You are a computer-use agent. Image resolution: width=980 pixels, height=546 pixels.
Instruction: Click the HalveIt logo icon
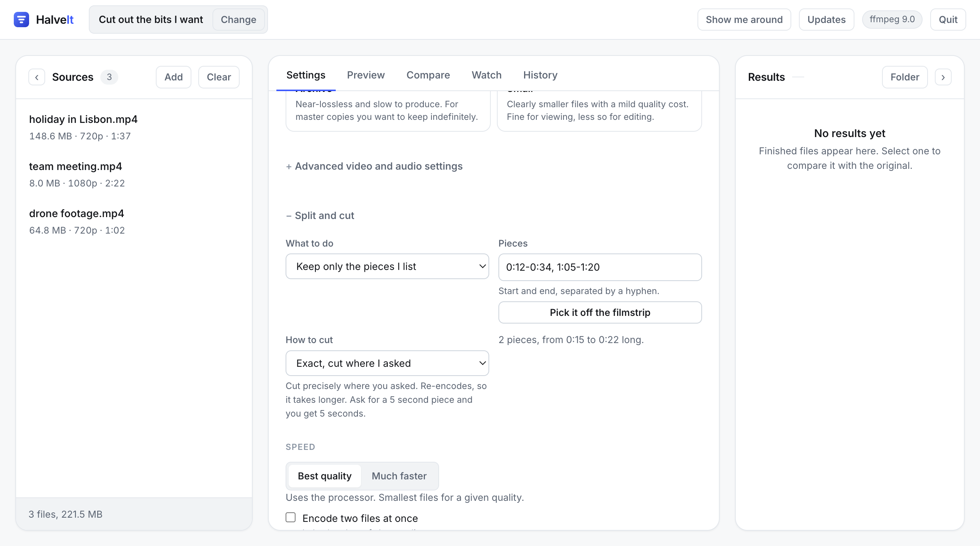(x=21, y=20)
